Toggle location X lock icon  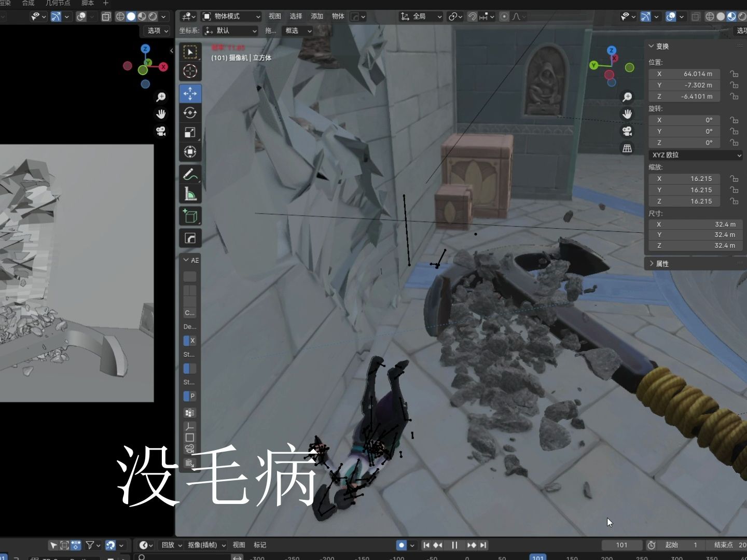coord(734,74)
